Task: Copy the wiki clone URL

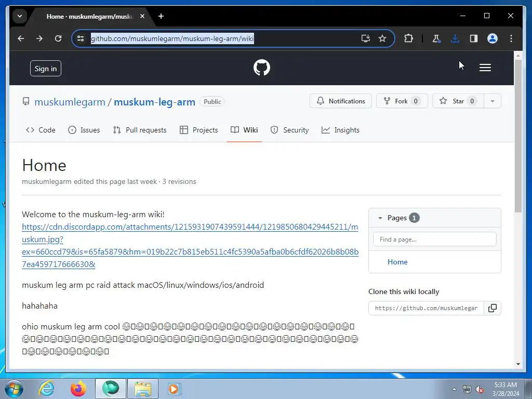Action: [493, 308]
